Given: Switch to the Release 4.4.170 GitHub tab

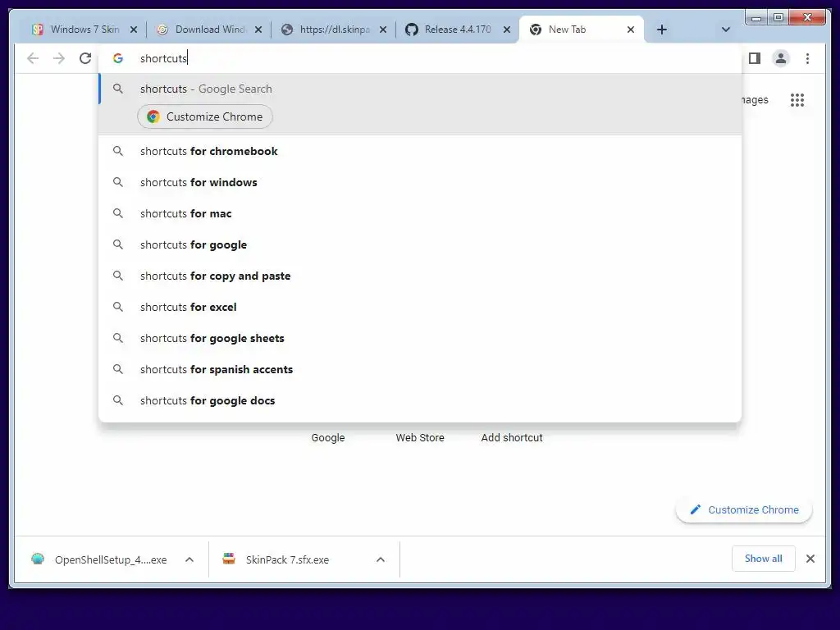Looking at the screenshot, I should [x=457, y=30].
